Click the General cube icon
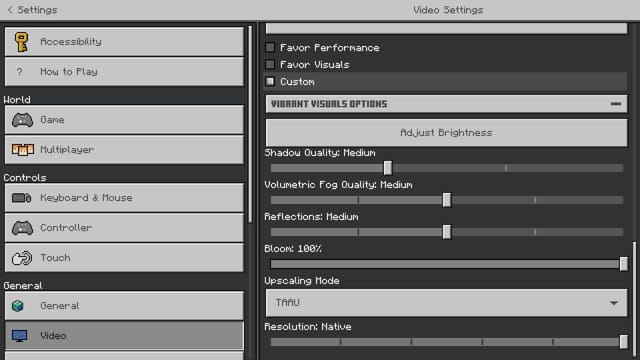Screen dimensions: 640x360 tap(18, 306)
